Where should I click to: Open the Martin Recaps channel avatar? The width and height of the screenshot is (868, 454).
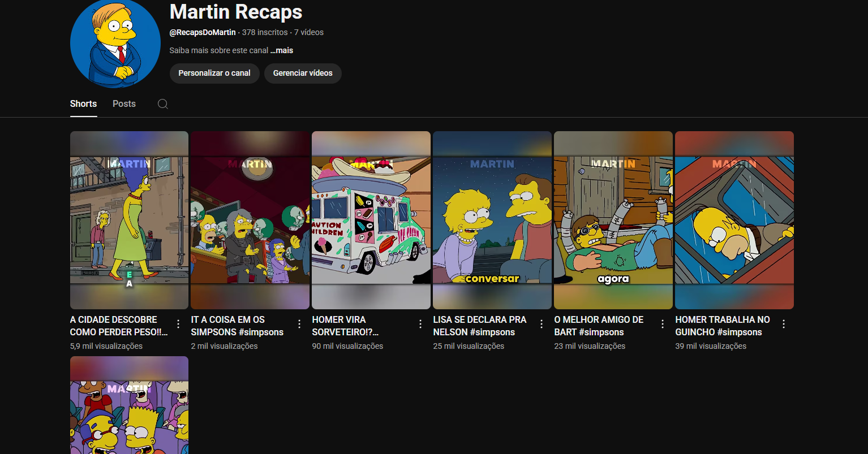115,43
